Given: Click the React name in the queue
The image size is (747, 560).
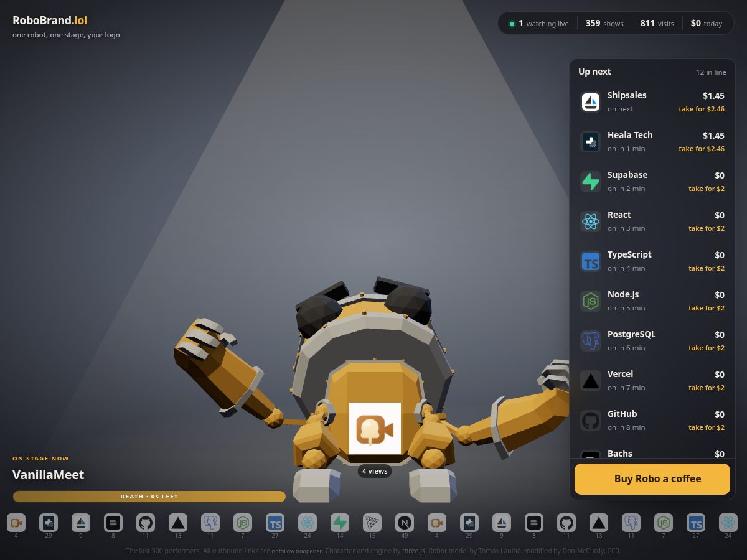Looking at the screenshot, I should [619, 215].
